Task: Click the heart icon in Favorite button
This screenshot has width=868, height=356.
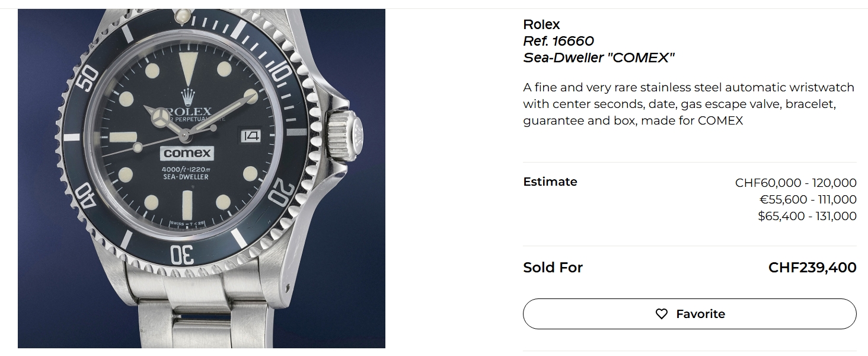Action: click(662, 314)
